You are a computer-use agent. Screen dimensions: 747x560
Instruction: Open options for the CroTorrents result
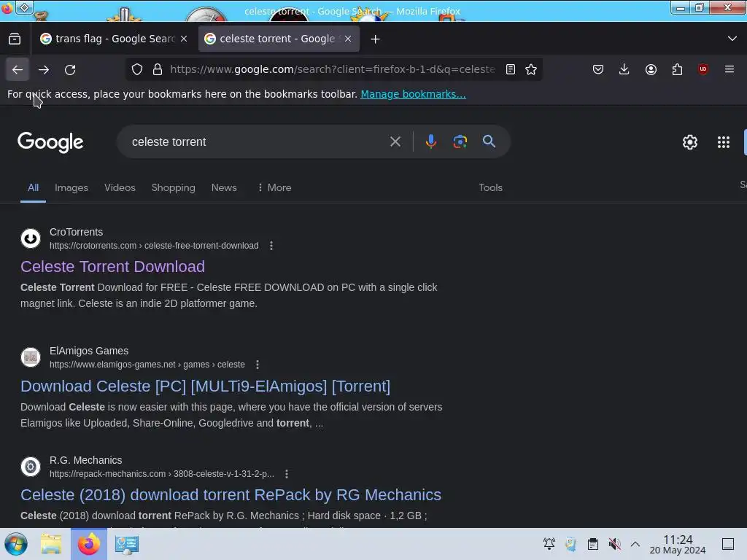coord(271,246)
